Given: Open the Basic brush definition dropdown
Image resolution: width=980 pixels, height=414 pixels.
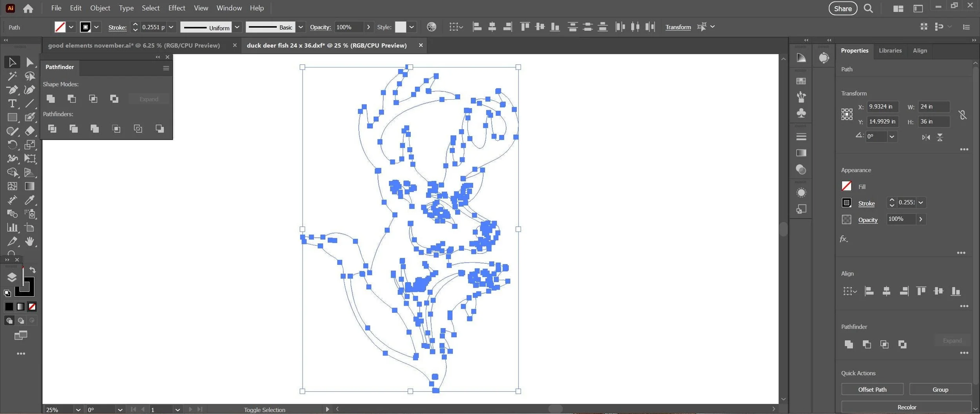Looking at the screenshot, I should click(x=301, y=27).
